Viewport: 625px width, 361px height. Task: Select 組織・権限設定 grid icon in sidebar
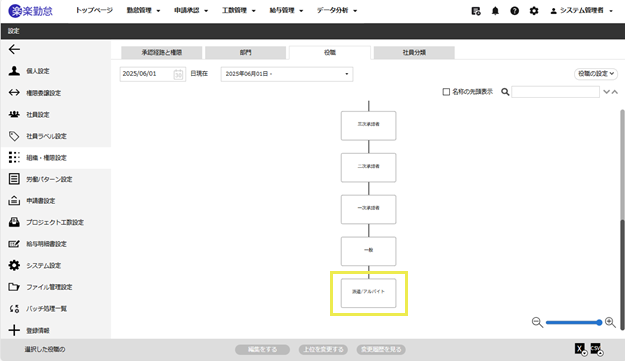pyautogui.click(x=14, y=157)
